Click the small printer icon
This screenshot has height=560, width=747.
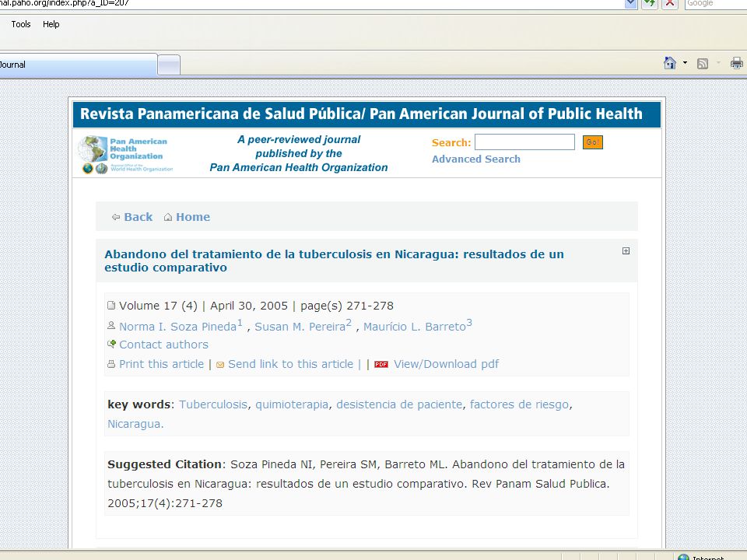pos(111,364)
